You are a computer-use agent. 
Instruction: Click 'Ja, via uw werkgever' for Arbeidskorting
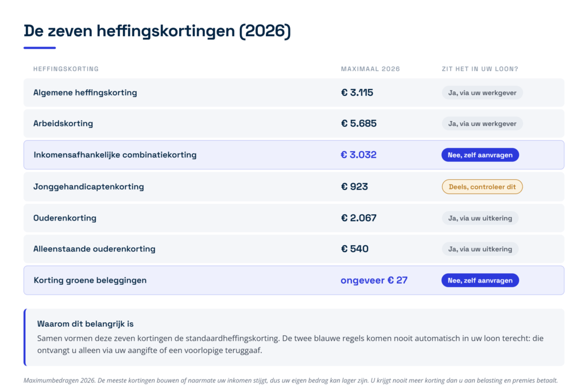tap(482, 123)
